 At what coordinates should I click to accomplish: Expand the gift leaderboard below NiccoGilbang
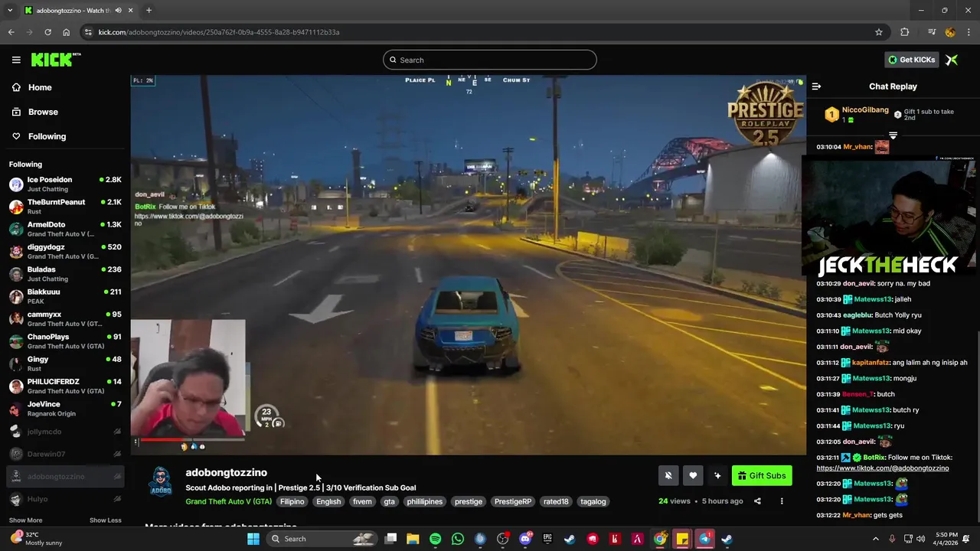click(x=893, y=135)
